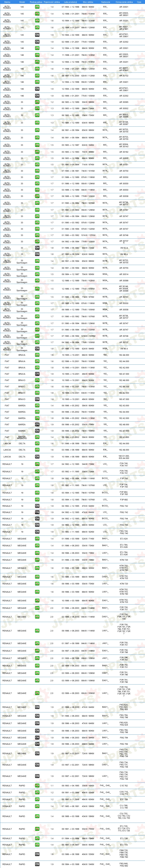Click diesel icon in Alfa 33 VM 82 A row
The height and width of the screenshot is (868, 145).
[37, 248]
